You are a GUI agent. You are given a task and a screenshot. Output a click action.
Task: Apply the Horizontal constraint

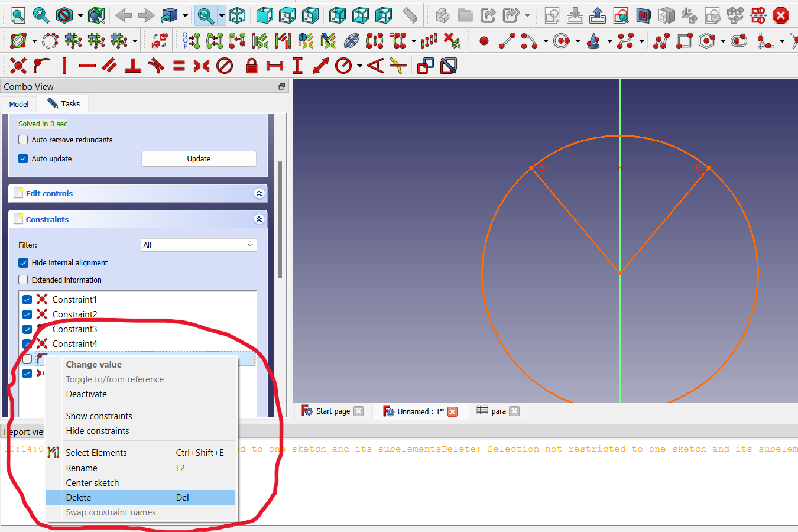point(87,65)
